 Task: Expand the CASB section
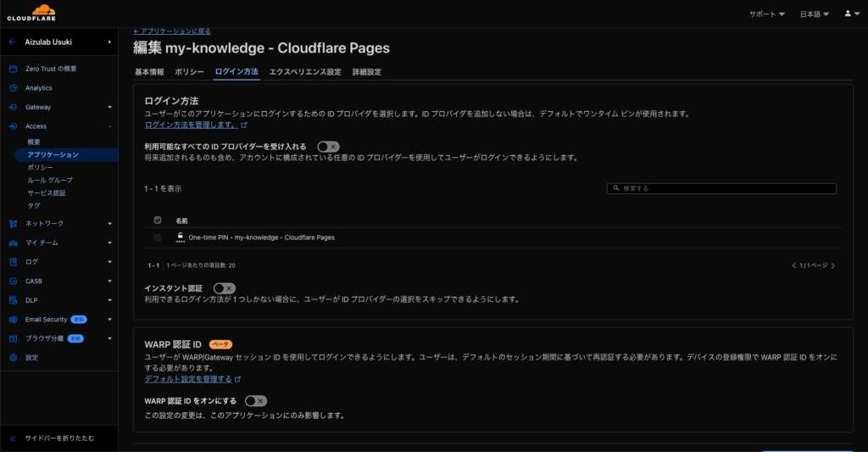[x=109, y=282]
